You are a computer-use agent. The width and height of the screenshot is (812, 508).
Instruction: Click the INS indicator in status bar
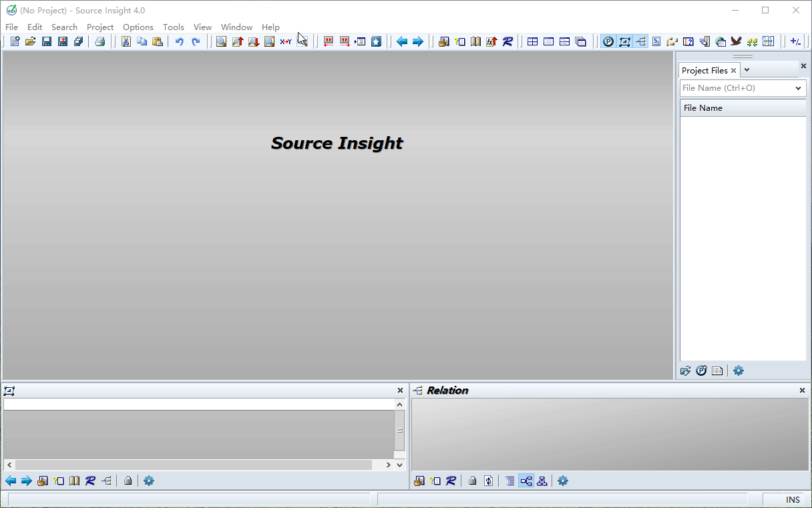pyautogui.click(x=793, y=500)
